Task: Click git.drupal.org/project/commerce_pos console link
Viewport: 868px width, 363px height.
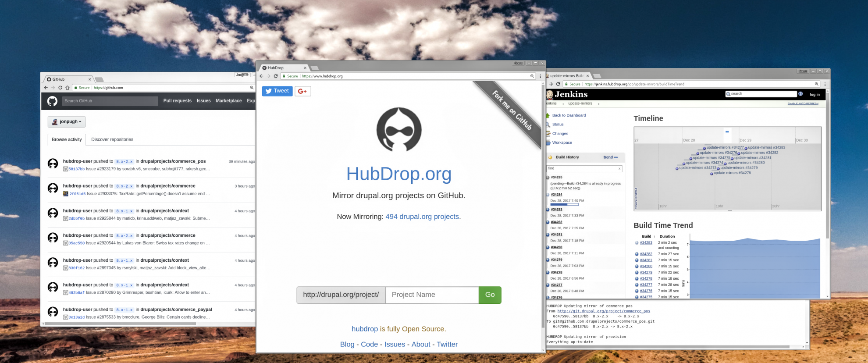Action: coord(603,311)
